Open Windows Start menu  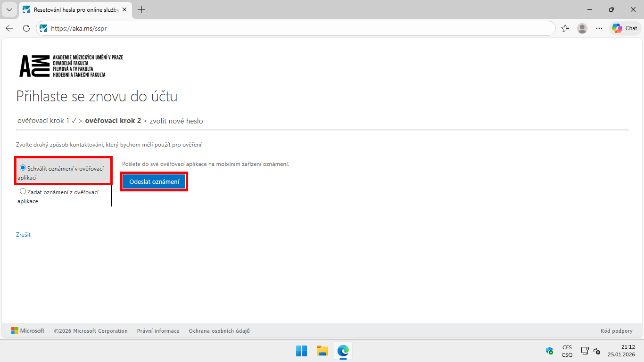coord(301,351)
